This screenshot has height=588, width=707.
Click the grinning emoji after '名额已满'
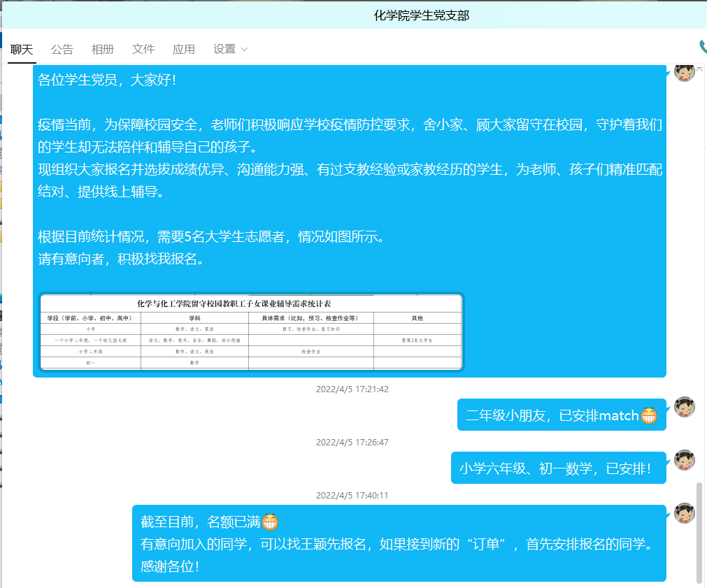coord(270,522)
